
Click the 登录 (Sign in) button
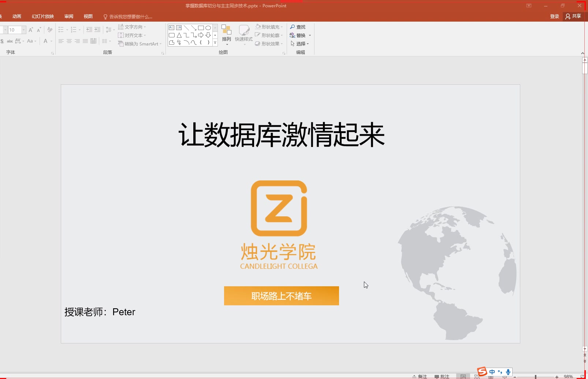tap(554, 16)
